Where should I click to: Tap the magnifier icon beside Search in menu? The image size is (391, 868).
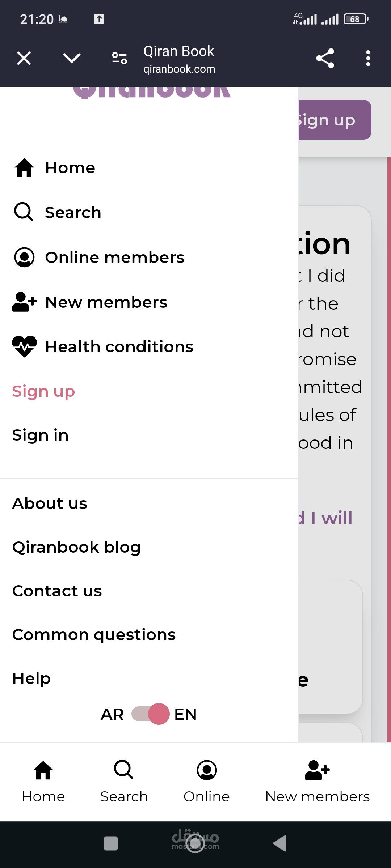(x=24, y=212)
